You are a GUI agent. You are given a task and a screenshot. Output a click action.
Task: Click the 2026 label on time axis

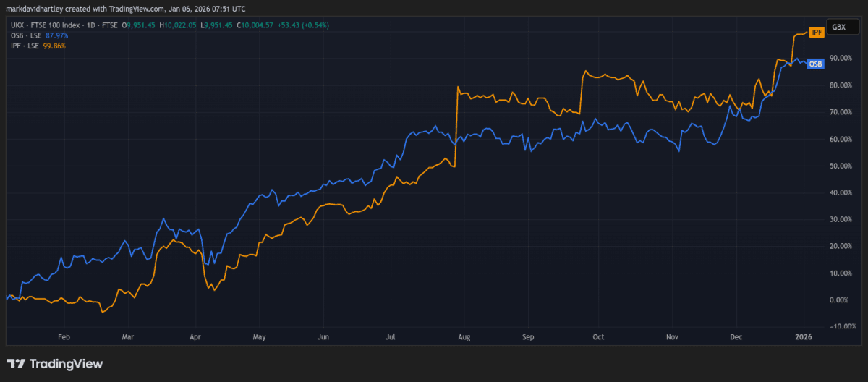click(x=804, y=337)
